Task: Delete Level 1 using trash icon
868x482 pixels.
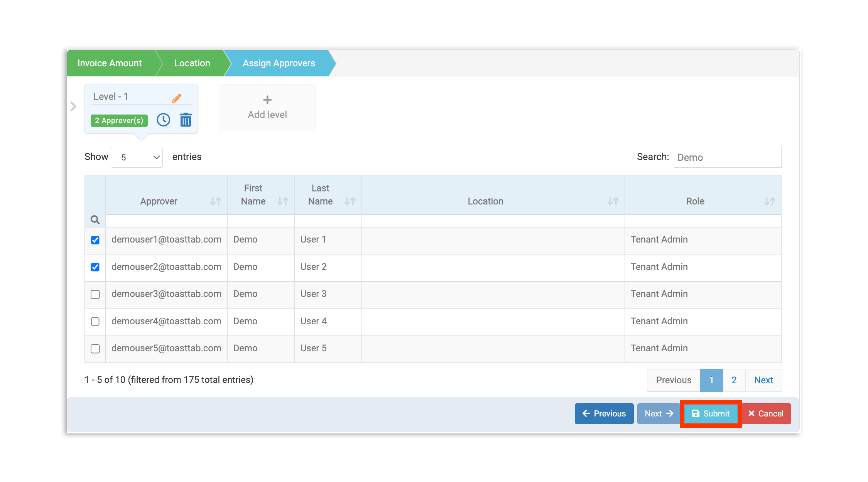Action: (x=186, y=120)
